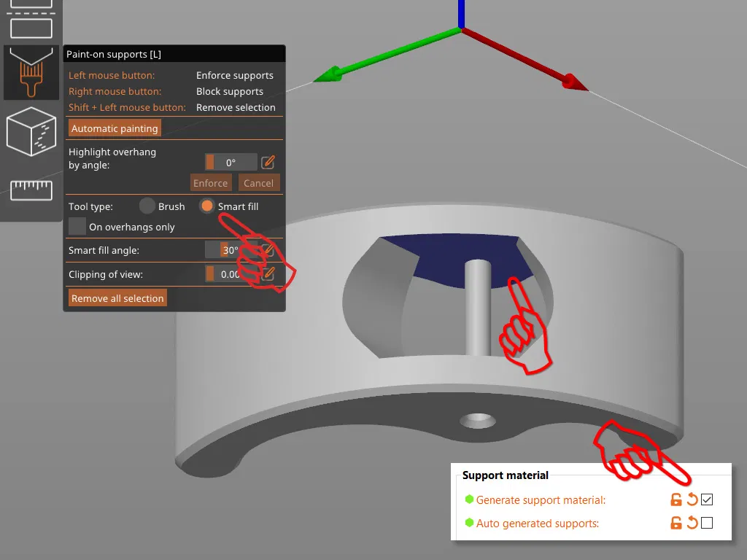Click Remove all selection button
Viewport: 747px width, 560px height.
(x=117, y=298)
